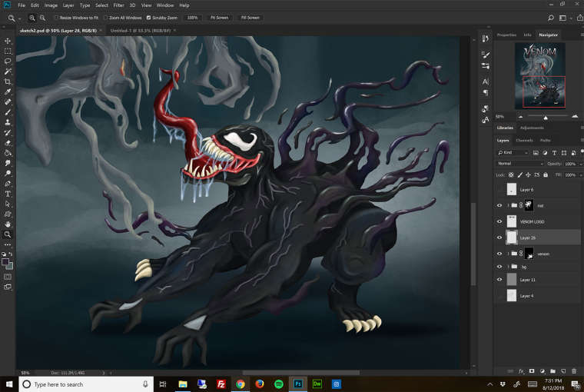
Task: Open the search icon in options bar
Action: tap(551, 18)
